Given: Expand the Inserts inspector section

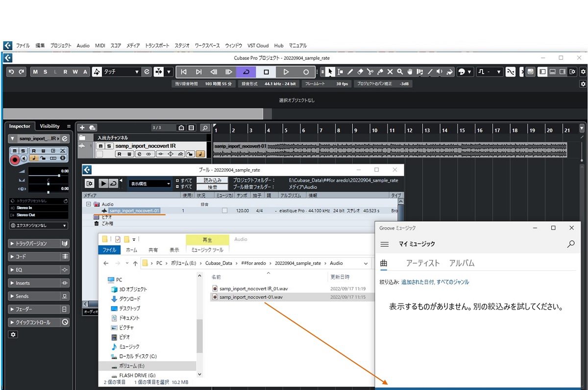Looking at the screenshot, I should pos(39,283).
